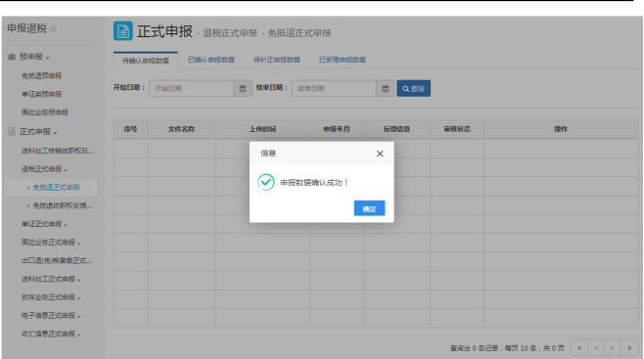Open the 开始日期 calendar picker icon
644x359 pixels.
(x=243, y=88)
